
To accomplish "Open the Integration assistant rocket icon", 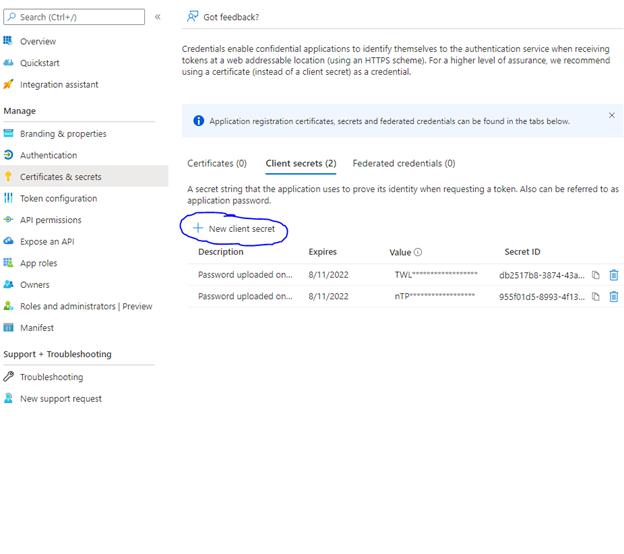I will [x=9, y=85].
